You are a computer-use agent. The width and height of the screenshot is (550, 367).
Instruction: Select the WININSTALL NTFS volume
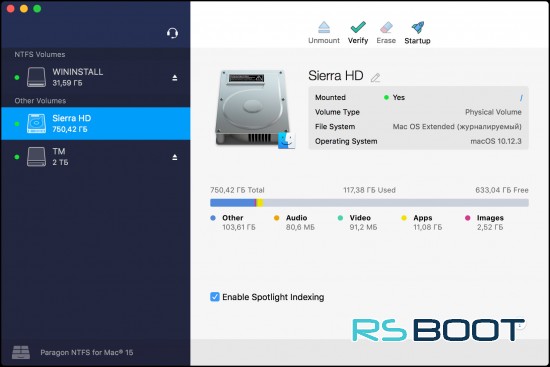(x=95, y=77)
